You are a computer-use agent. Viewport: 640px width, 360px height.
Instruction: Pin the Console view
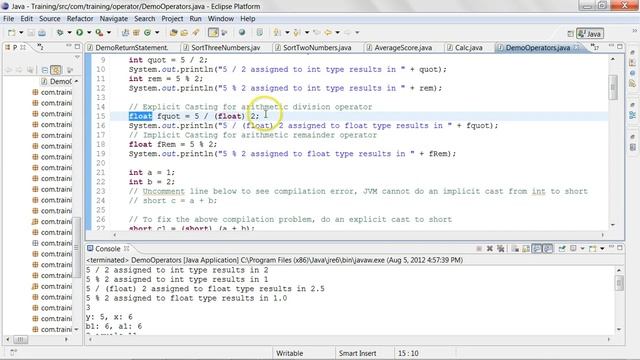tap(562, 249)
